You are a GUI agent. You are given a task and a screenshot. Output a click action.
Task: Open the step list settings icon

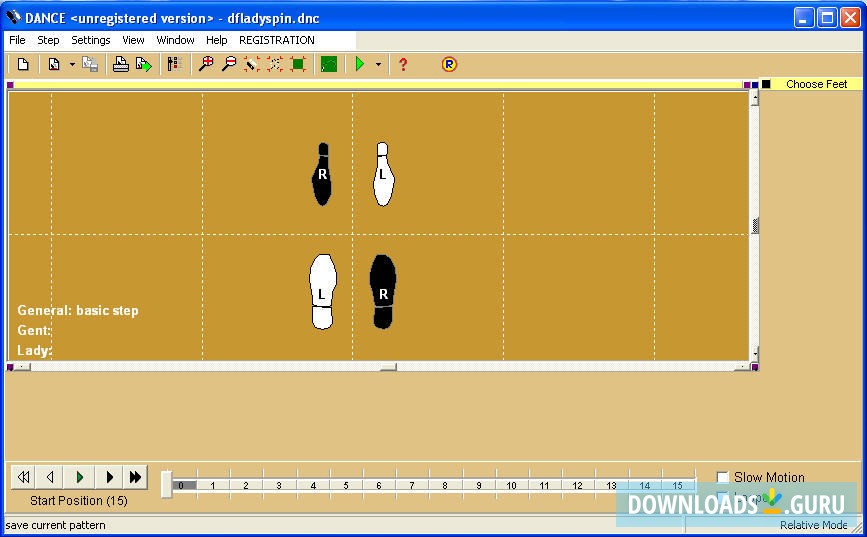pyautogui.click(x=175, y=65)
